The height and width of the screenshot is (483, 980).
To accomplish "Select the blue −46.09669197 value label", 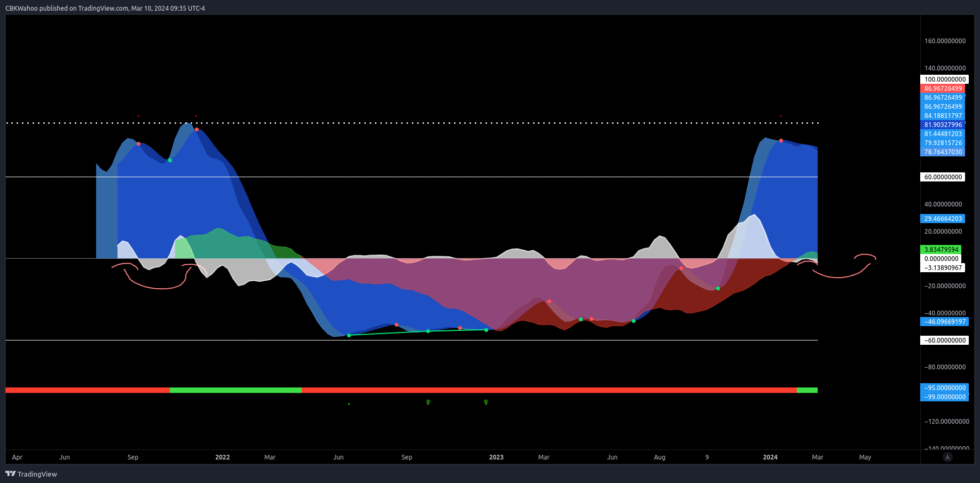I will click(x=944, y=322).
